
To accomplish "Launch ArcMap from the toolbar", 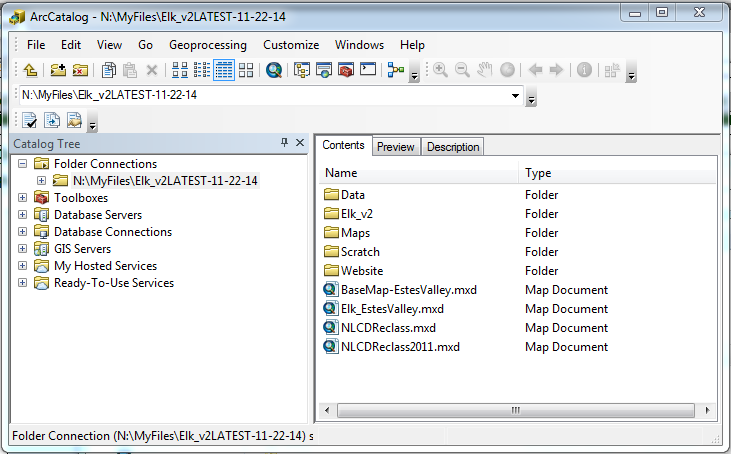I will [274, 70].
